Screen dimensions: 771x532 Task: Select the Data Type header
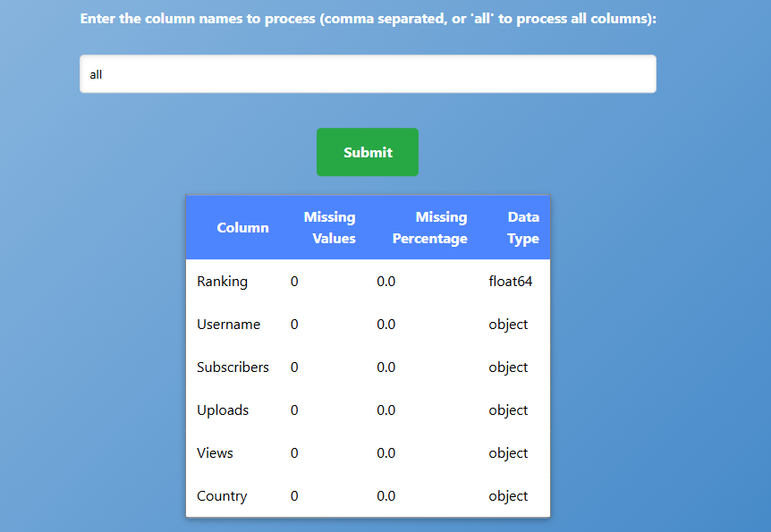(x=523, y=228)
